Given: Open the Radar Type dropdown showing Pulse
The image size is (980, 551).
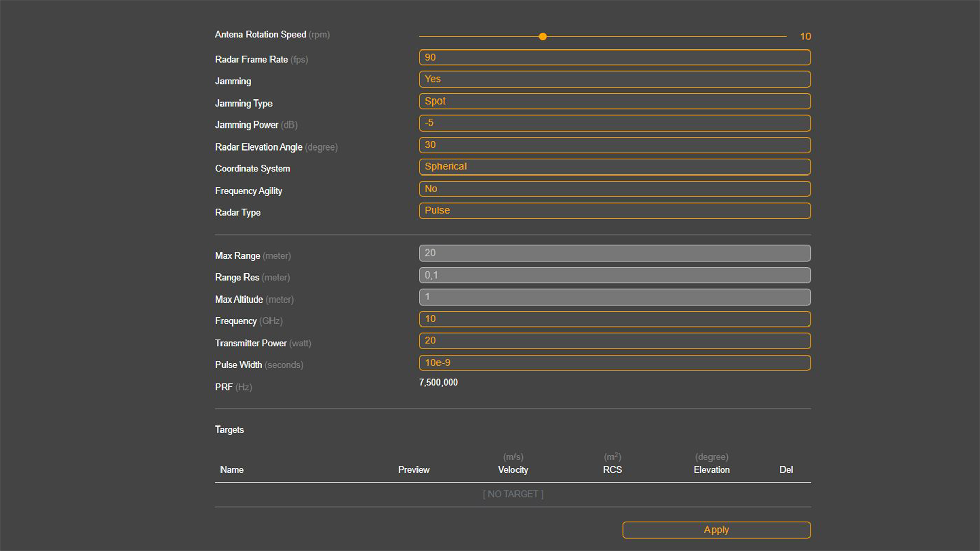Looking at the screenshot, I should (x=614, y=211).
